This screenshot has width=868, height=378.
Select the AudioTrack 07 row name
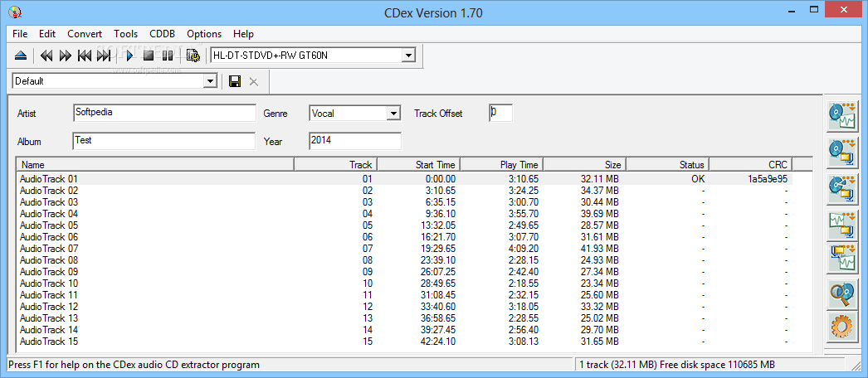(x=49, y=249)
